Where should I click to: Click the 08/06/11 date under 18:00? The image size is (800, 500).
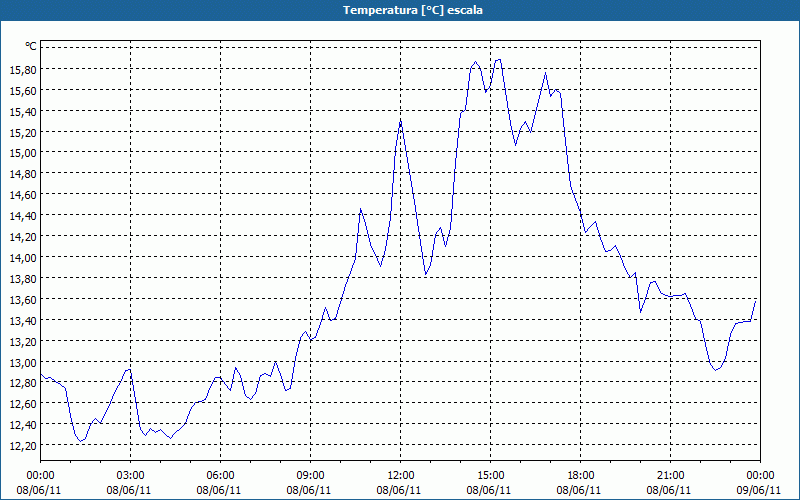[x=579, y=490]
